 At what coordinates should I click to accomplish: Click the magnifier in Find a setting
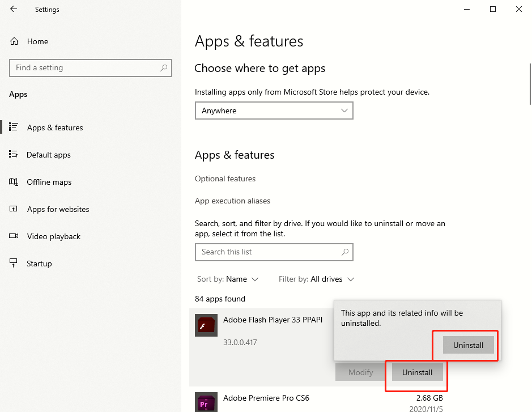(x=164, y=68)
